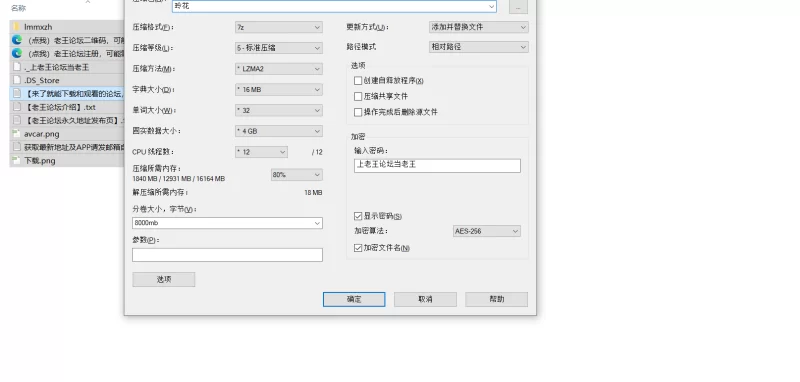Select avcar.png file name in Explorer
This screenshot has width=800, height=382.
[42, 134]
